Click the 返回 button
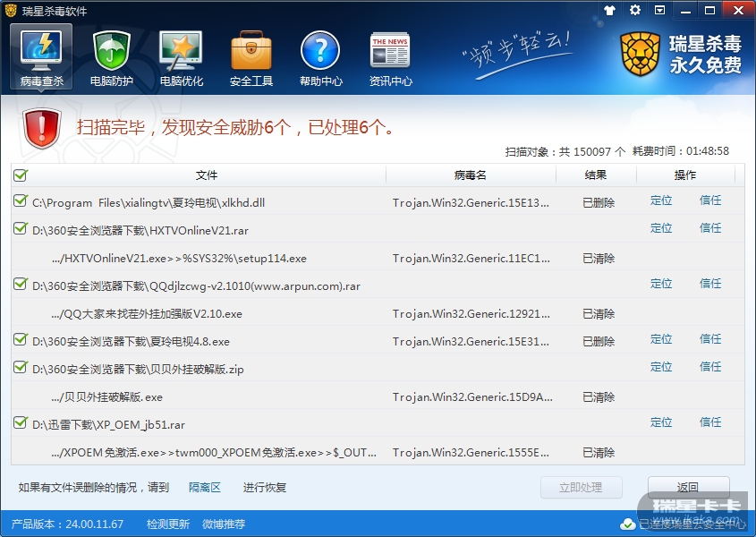The width and height of the screenshot is (756, 537). [688, 487]
